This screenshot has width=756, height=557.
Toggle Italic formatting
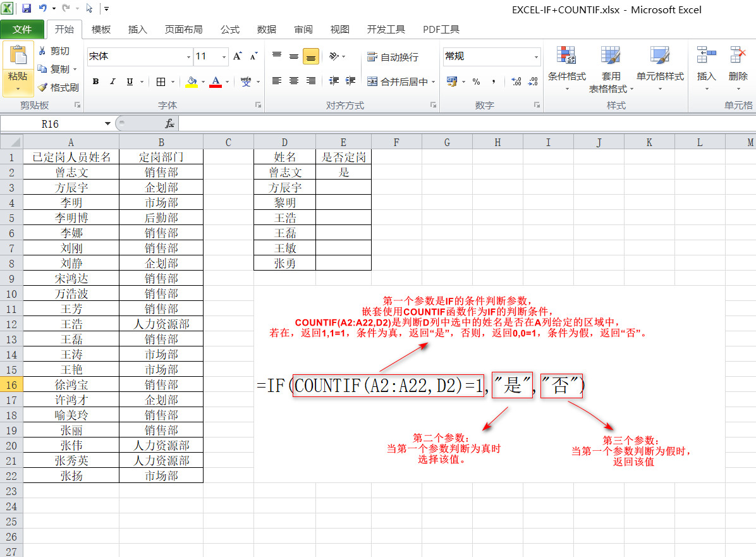pos(113,82)
